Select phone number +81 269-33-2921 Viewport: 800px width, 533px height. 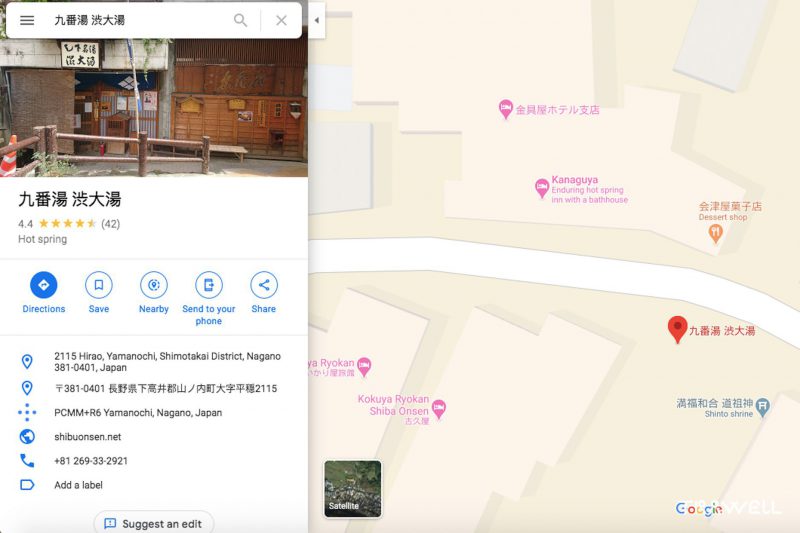click(91, 461)
